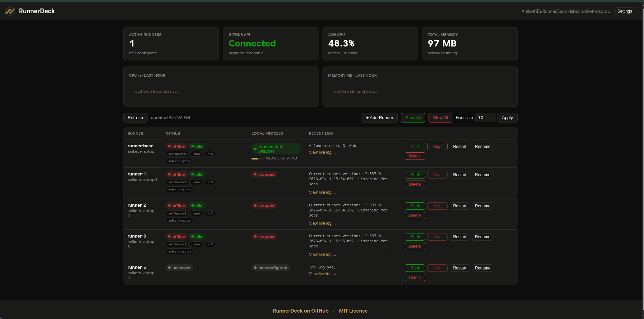Delete the runner-1 runner
Screen dimensions: 644x319
click(415, 184)
